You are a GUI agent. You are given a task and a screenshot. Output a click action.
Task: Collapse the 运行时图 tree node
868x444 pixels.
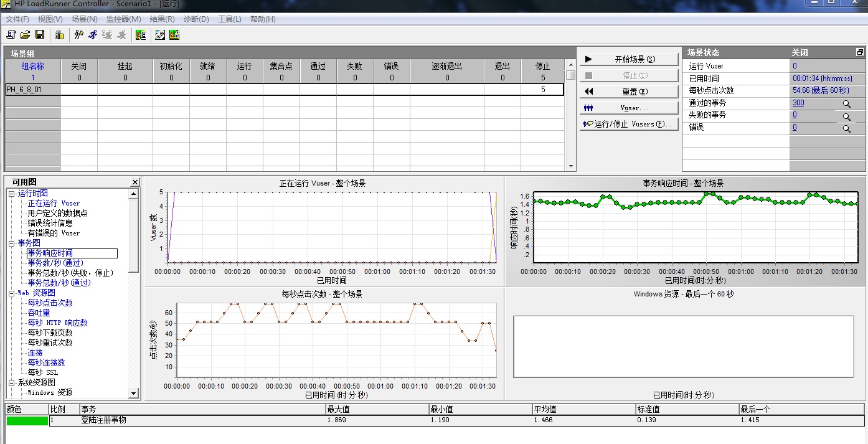tap(12, 194)
